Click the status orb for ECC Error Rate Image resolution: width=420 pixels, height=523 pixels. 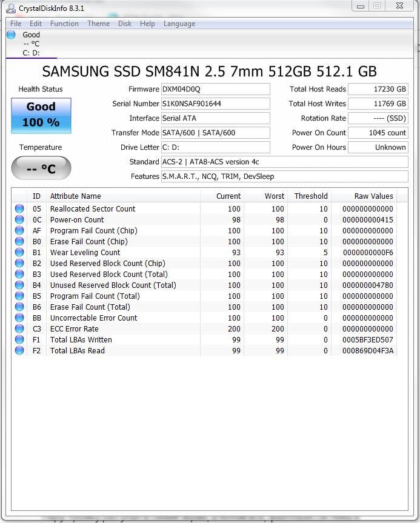tap(19, 329)
